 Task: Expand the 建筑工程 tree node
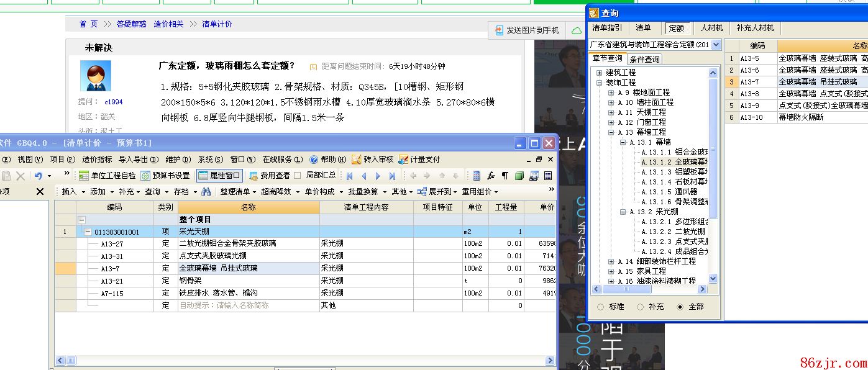(x=600, y=73)
